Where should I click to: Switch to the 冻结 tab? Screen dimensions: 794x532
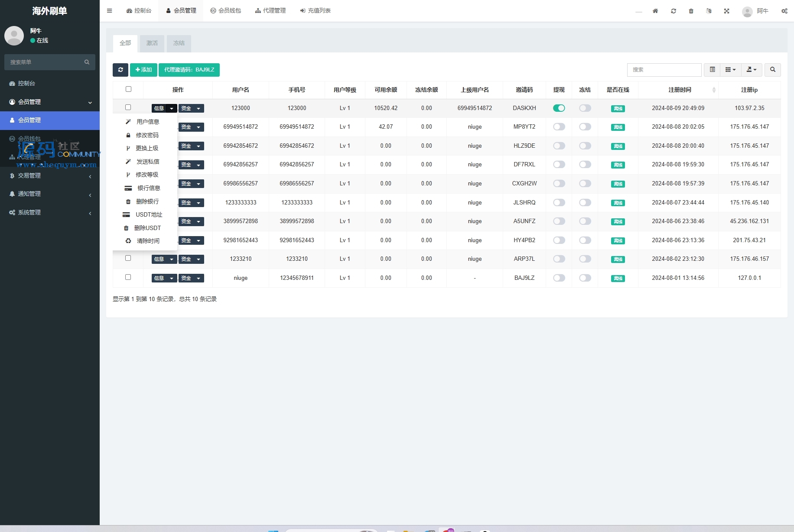pyautogui.click(x=179, y=43)
